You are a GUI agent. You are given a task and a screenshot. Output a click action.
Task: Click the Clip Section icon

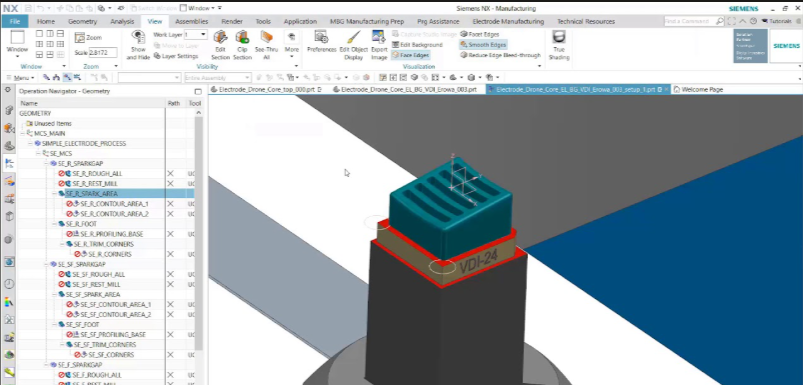(242, 45)
